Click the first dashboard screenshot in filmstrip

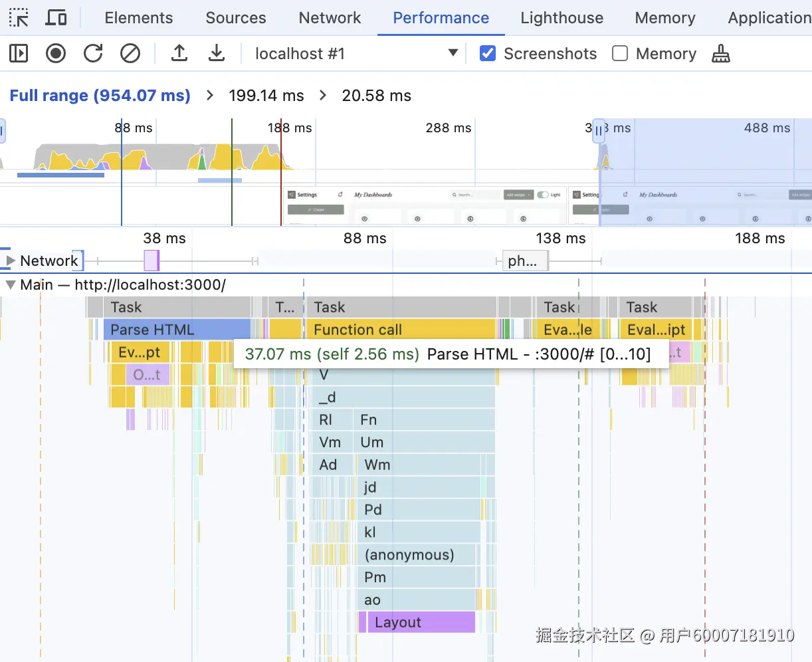[425, 205]
